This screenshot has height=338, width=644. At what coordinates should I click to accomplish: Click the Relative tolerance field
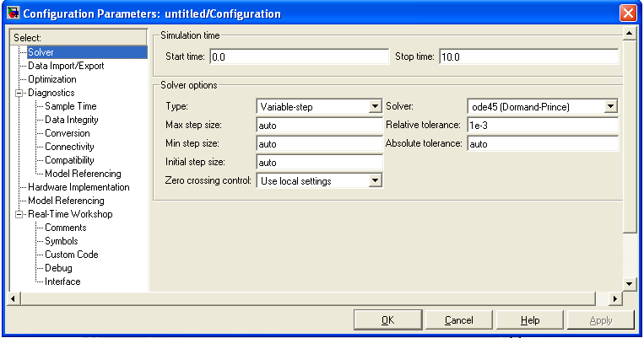[x=542, y=125]
